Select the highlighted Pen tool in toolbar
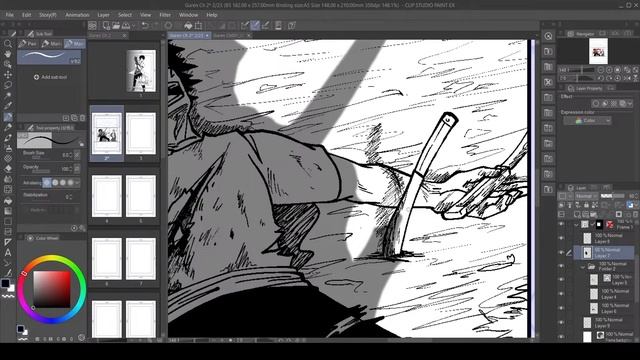Viewport: 640px width, 360px height. tap(8, 117)
